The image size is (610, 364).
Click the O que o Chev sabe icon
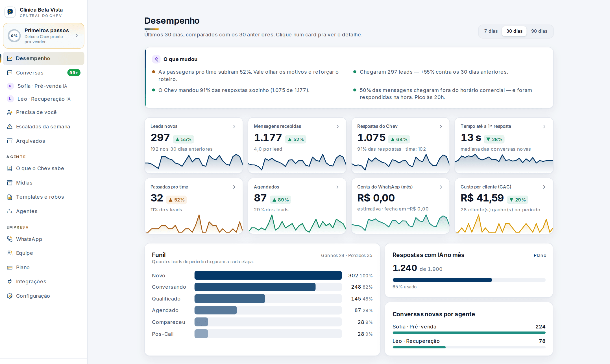coord(10,168)
